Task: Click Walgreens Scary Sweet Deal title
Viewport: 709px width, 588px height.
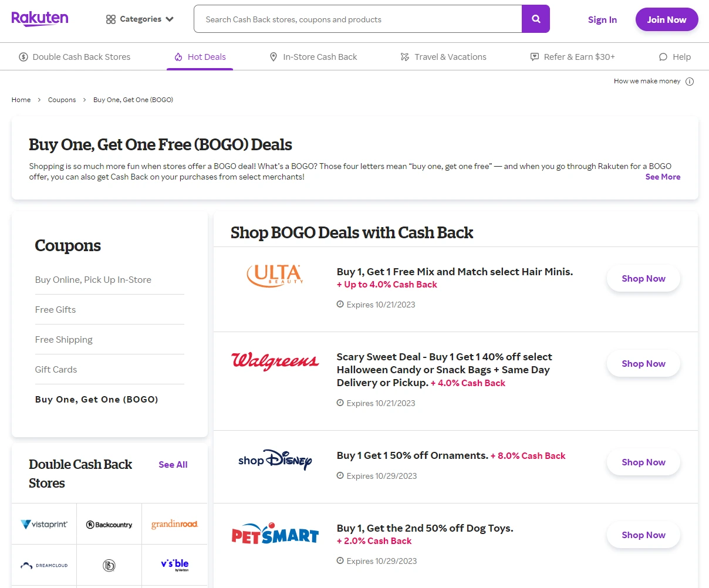Action: (444, 370)
